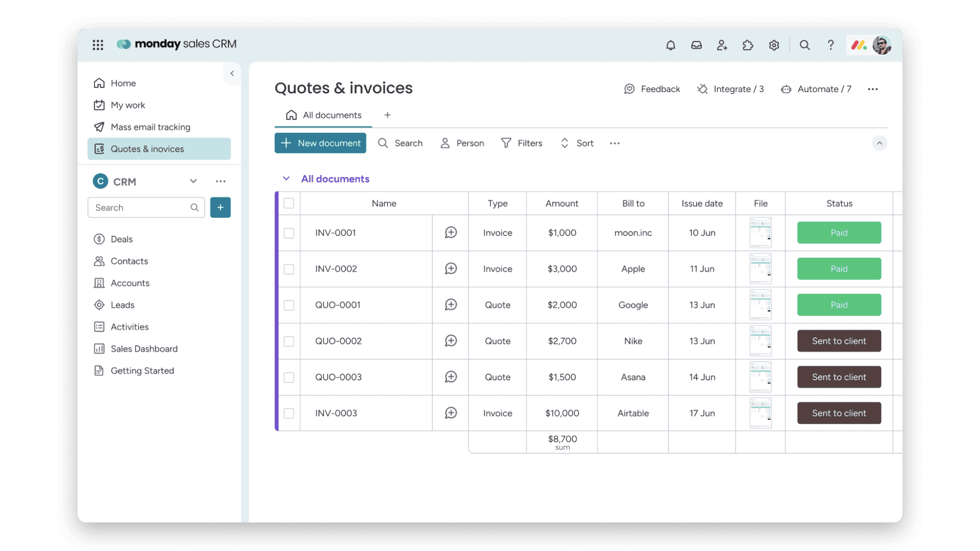The height and width of the screenshot is (551, 980).
Task: Select the INV-0001 row checkbox
Action: pyautogui.click(x=289, y=233)
